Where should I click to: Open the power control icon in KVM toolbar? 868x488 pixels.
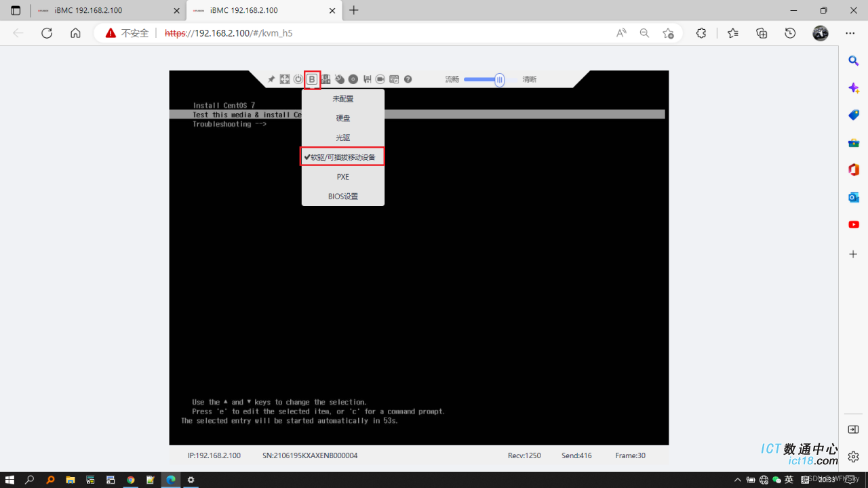298,79
